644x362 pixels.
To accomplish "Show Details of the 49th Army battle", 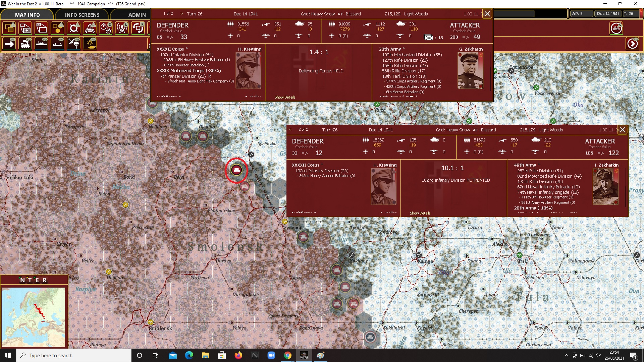I will coord(420,213).
